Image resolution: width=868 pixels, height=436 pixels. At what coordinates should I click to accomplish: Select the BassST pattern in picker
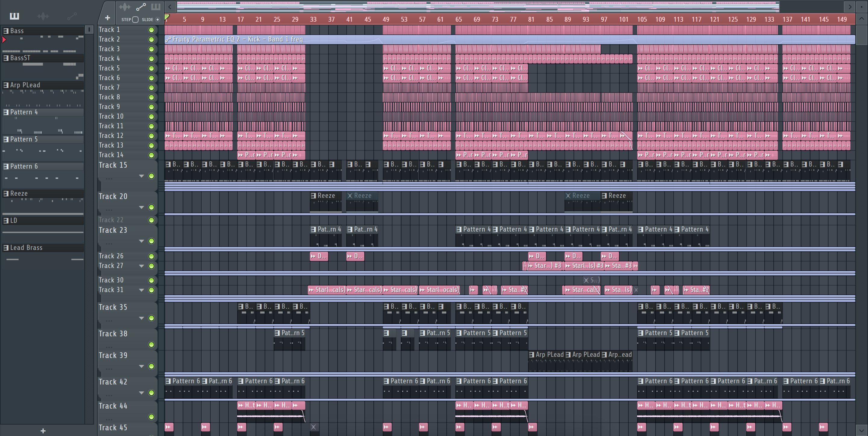pos(20,58)
